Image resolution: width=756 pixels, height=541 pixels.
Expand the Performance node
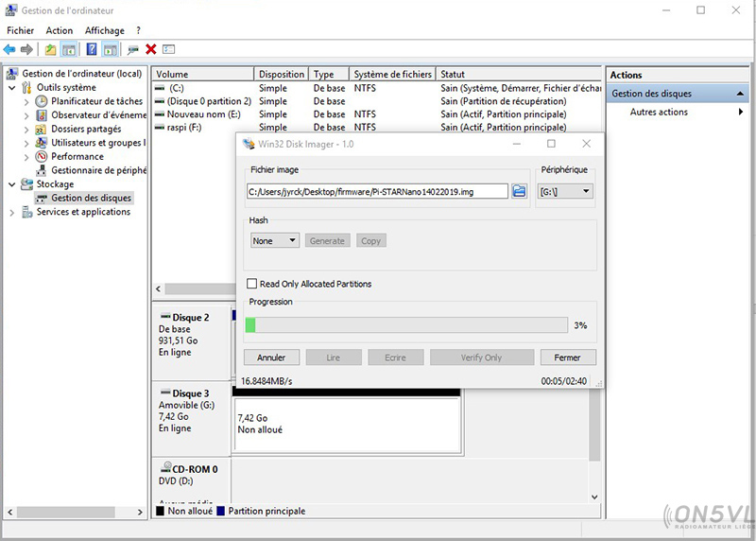pos(26,157)
